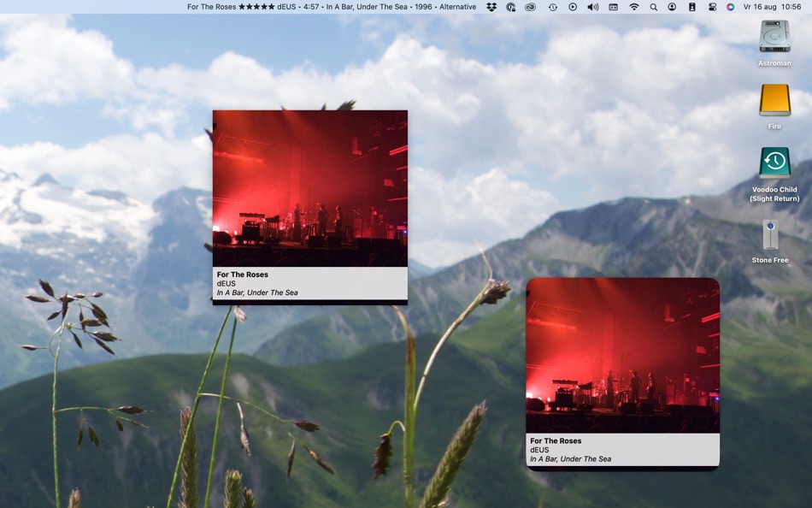Open Spotlight search
Screen dimensions: 812x508
click(653, 6)
